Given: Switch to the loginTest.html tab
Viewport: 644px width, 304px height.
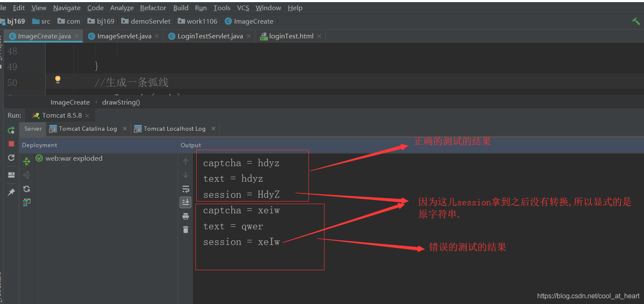Looking at the screenshot, I should coord(291,36).
